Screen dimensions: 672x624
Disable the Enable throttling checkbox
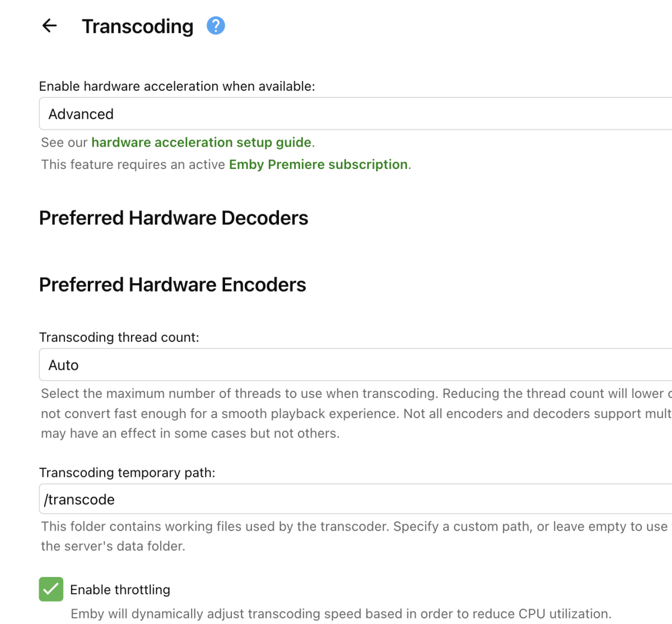click(x=51, y=589)
